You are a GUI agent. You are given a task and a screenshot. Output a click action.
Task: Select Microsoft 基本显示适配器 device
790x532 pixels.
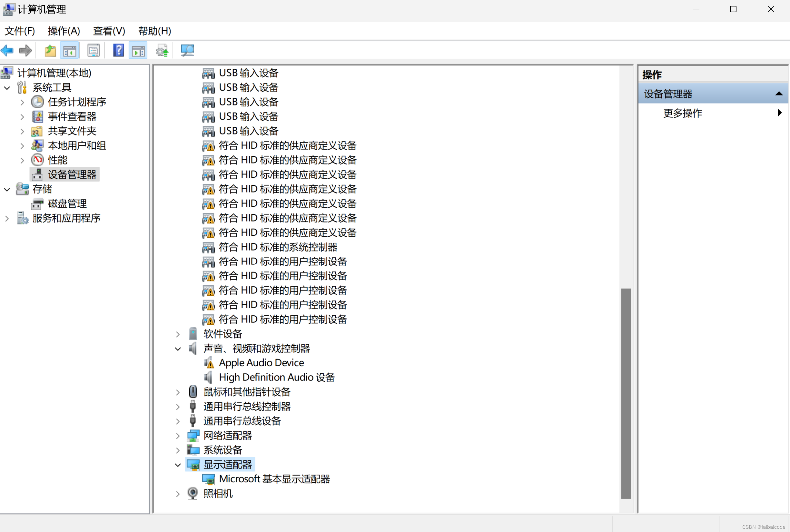[274, 479]
